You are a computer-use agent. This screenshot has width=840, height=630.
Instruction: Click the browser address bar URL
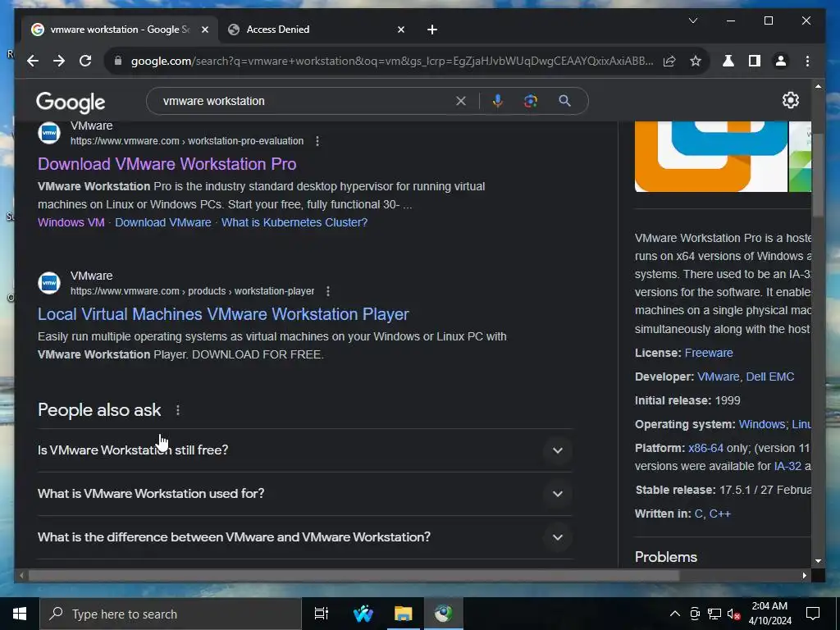tap(392, 61)
